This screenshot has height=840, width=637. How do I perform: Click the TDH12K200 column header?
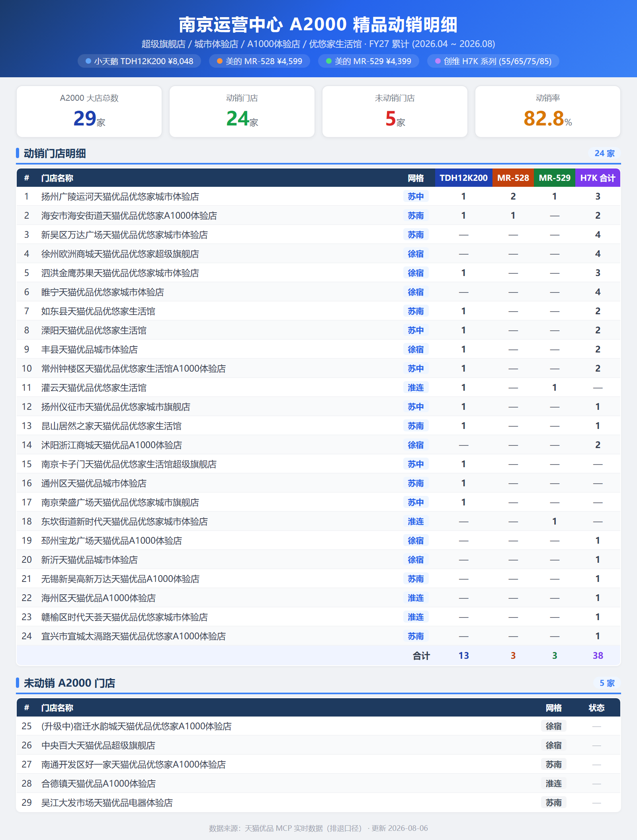click(463, 178)
